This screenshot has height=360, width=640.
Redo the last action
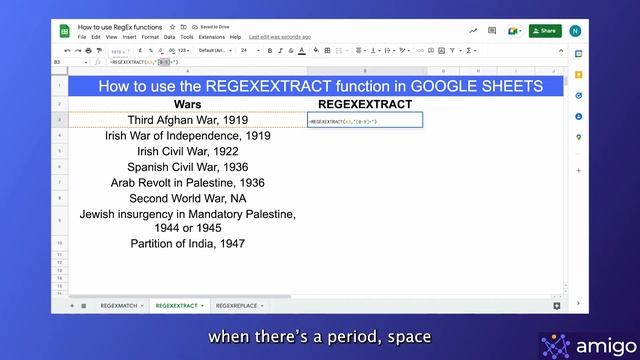(78, 51)
